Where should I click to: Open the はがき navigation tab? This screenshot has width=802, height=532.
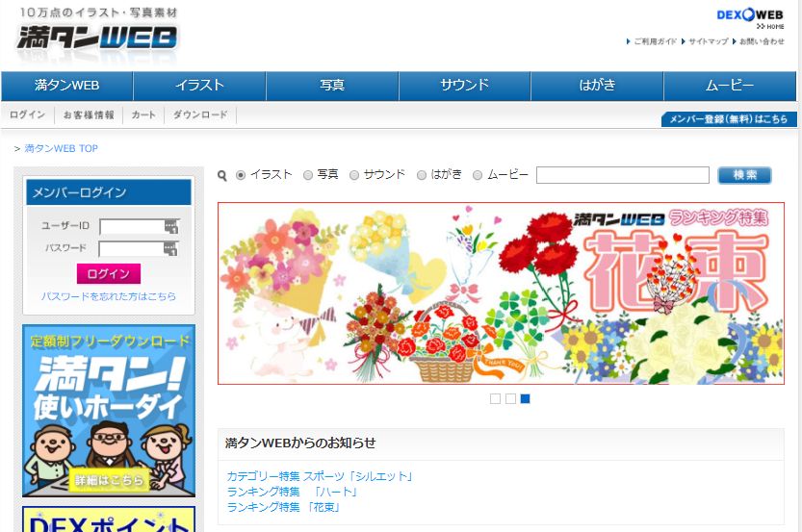pyautogui.click(x=597, y=86)
